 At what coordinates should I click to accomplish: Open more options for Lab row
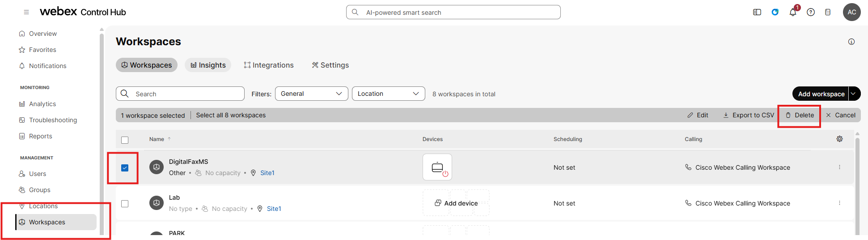click(839, 203)
